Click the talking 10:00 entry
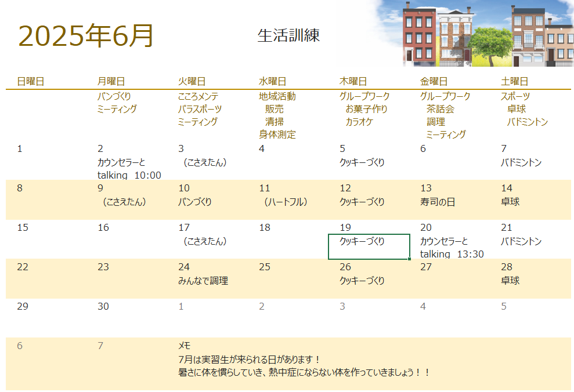The image size is (574, 392). point(129,175)
